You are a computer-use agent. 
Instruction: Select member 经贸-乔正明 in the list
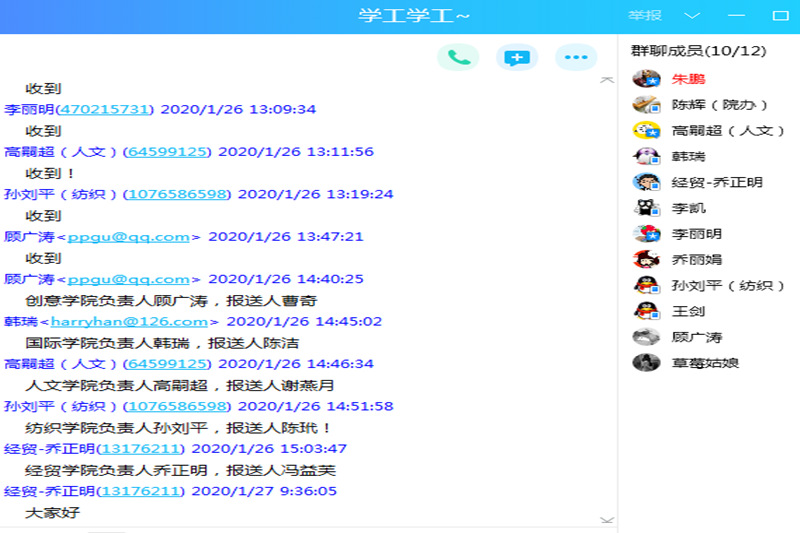tap(716, 182)
